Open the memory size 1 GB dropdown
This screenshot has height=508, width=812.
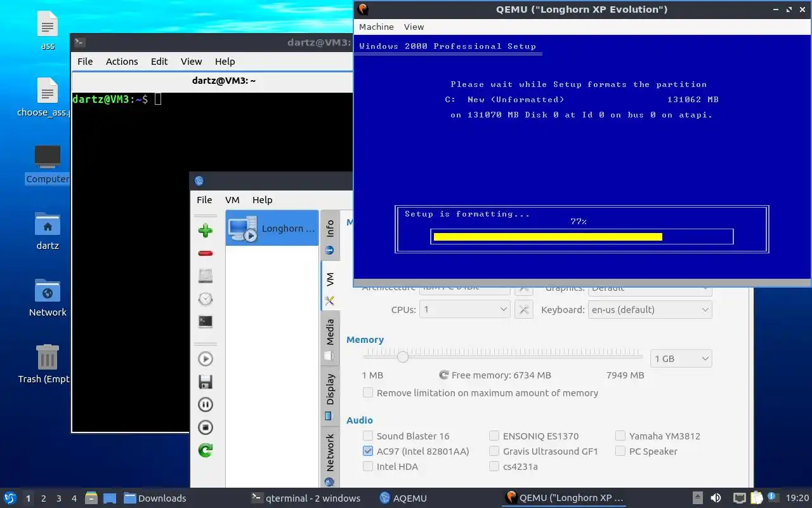[x=681, y=359]
